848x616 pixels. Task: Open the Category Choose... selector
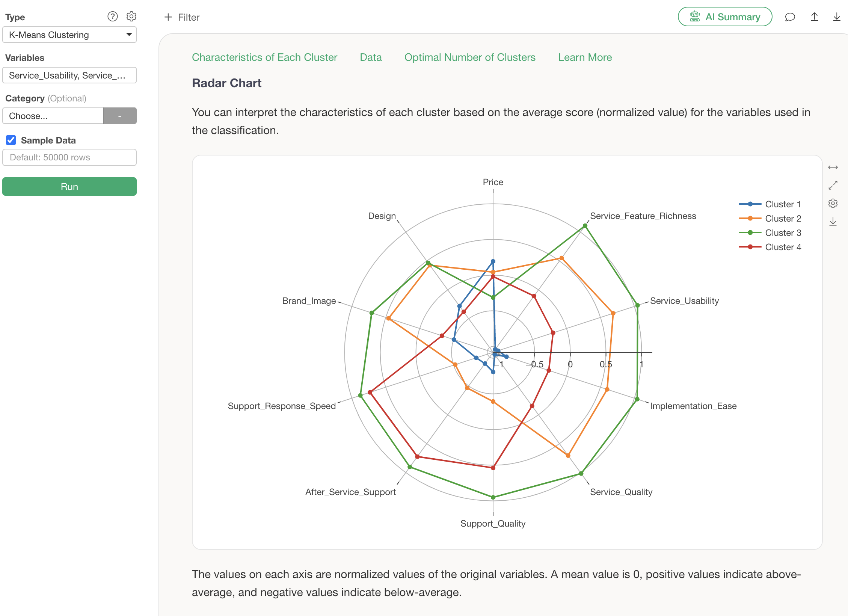point(53,116)
